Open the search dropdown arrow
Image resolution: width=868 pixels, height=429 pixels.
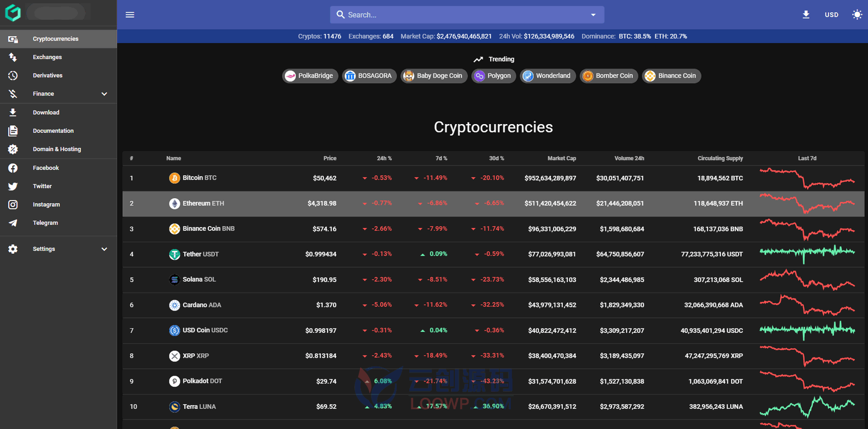pos(593,15)
